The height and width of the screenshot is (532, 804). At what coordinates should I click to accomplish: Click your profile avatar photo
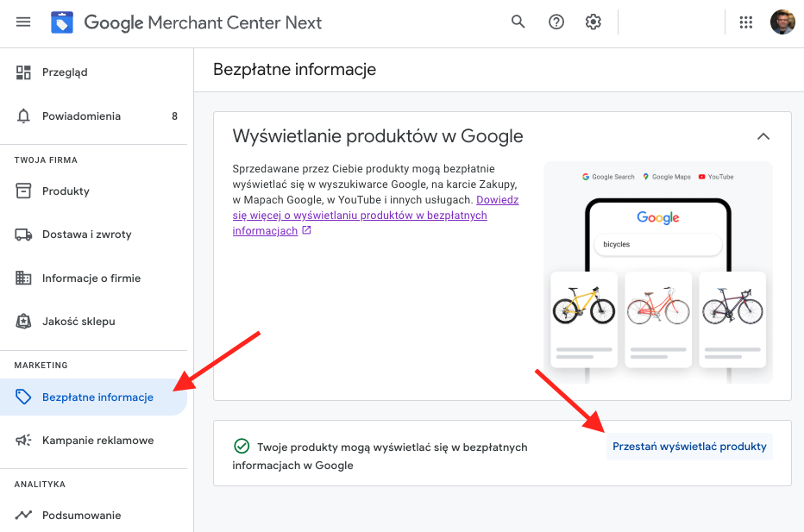click(782, 22)
